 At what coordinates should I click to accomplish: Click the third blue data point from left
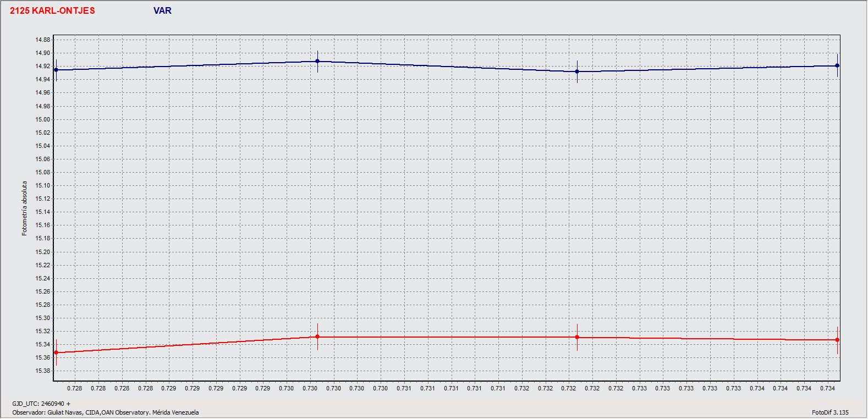pyautogui.click(x=577, y=71)
